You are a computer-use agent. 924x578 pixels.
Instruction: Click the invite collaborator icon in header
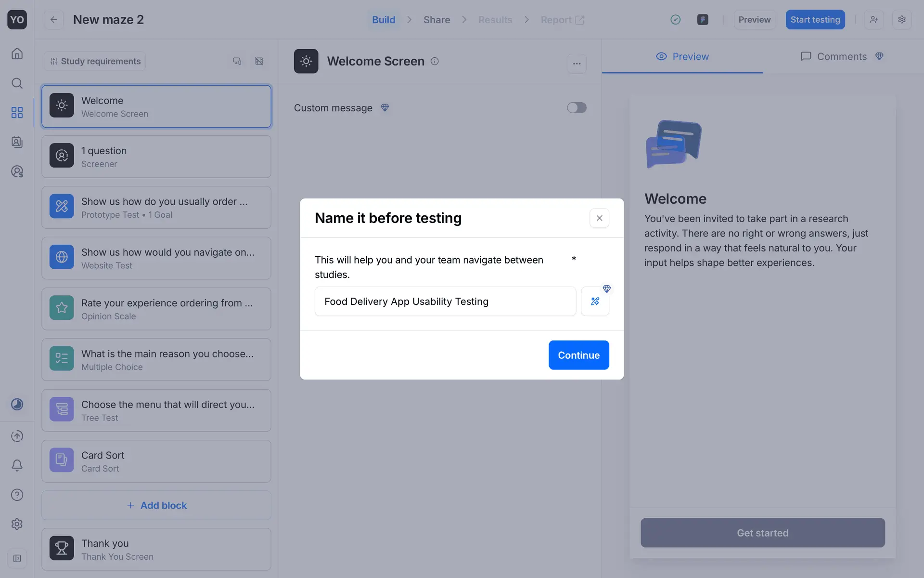[873, 20]
